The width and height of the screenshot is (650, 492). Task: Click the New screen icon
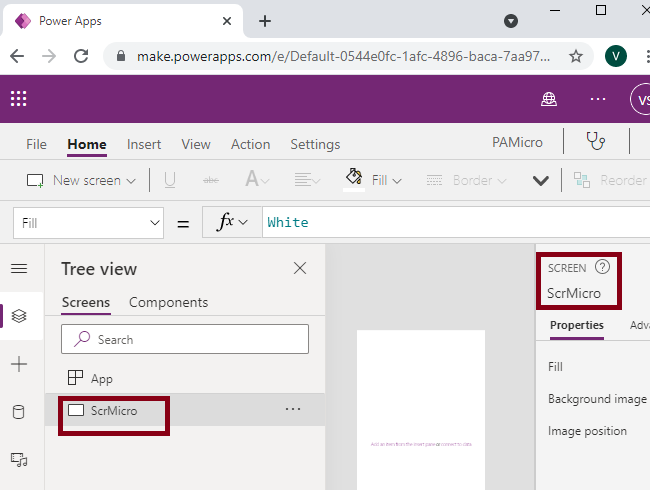tap(35, 181)
